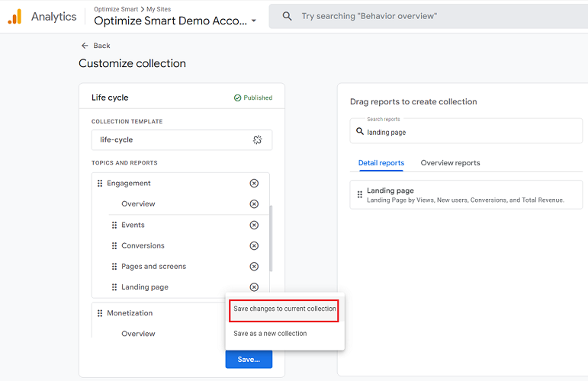Click the Published status checkmark icon
Screen dimensions: 588x381
[237, 98]
